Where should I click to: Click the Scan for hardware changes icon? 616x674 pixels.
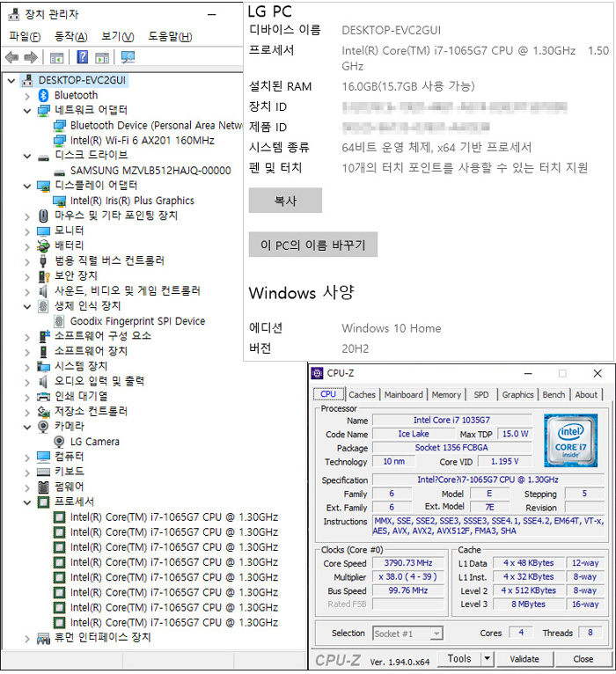(x=128, y=57)
